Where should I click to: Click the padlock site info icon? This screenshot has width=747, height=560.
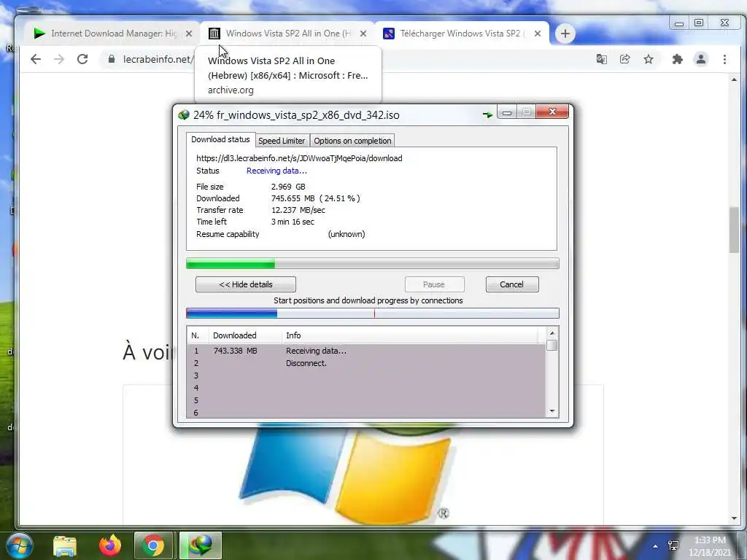tap(112, 59)
